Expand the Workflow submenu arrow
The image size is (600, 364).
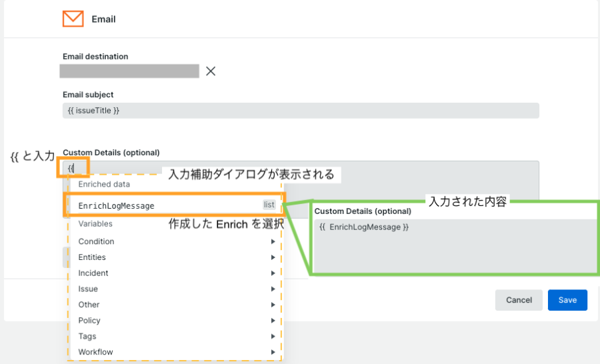(273, 352)
